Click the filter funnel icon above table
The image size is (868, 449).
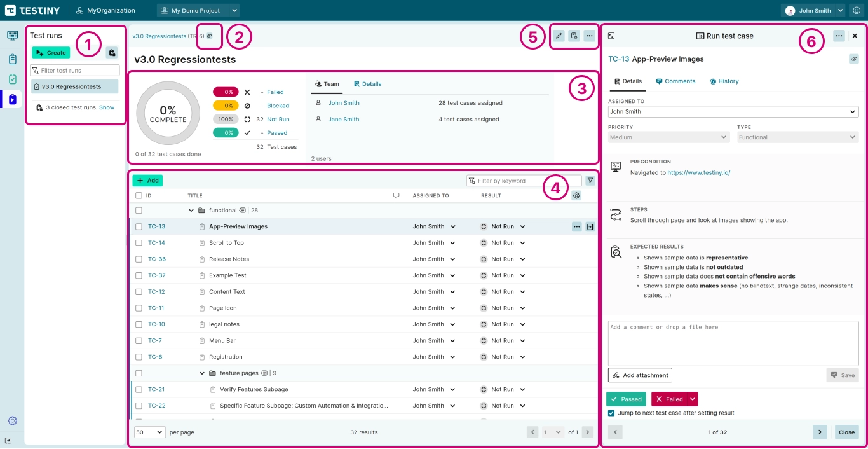(x=590, y=181)
